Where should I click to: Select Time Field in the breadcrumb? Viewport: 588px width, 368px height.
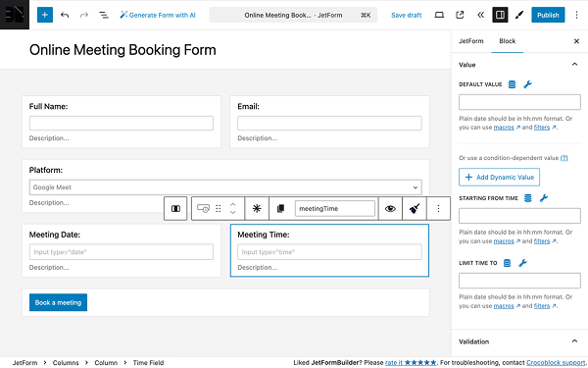coord(148,363)
